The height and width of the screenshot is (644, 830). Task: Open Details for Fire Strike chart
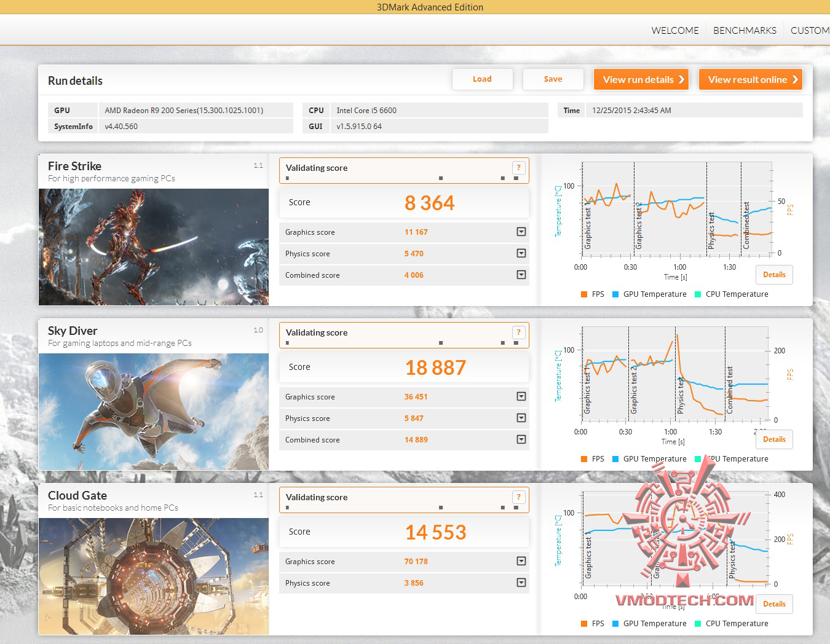pos(774,275)
